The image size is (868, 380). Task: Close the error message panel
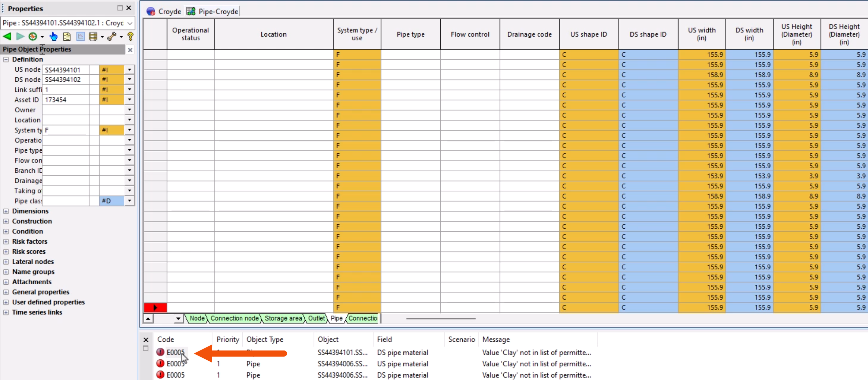tap(146, 340)
